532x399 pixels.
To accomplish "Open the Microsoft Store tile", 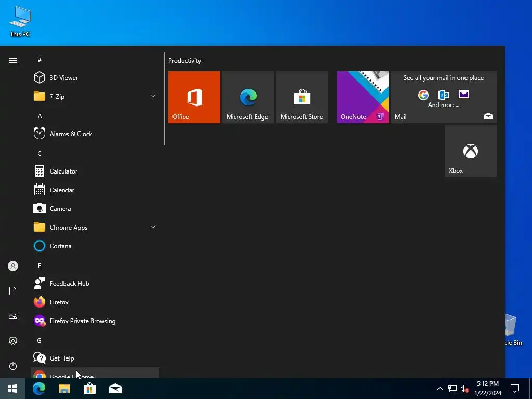I will 302,97.
